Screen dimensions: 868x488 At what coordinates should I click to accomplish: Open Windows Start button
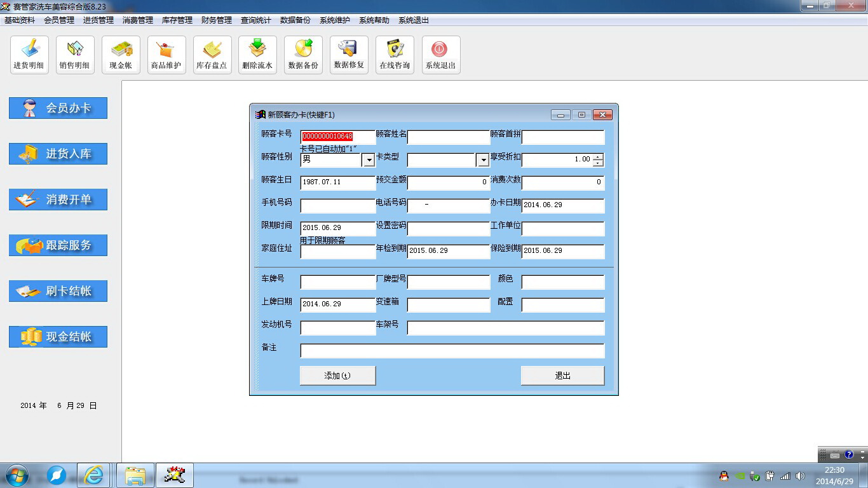coord(17,475)
